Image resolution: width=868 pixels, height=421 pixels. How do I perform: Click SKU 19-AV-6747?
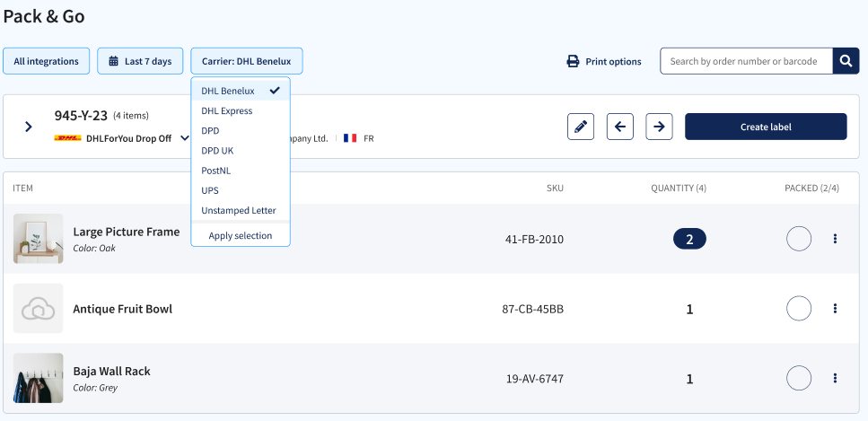(x=535, y=379)
